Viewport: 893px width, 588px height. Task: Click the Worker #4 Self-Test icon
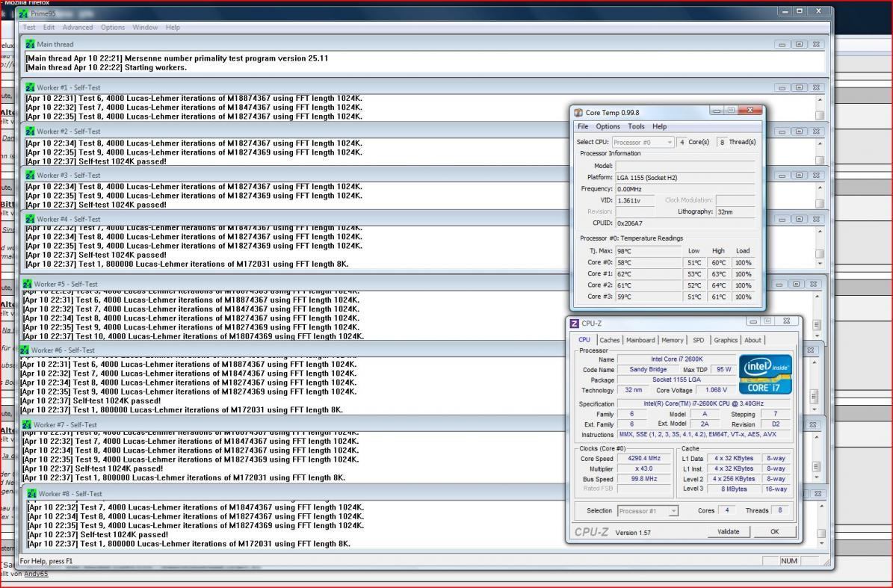click(30, 219)
